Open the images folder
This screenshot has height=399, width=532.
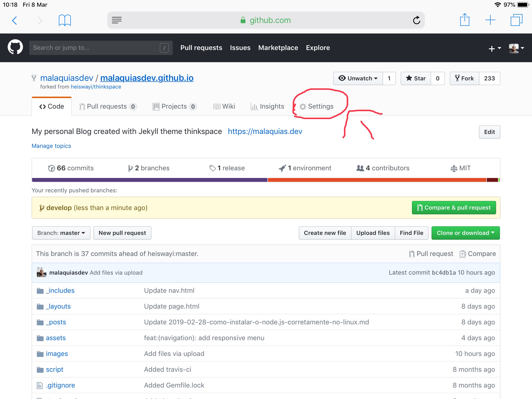coord(57,354)
